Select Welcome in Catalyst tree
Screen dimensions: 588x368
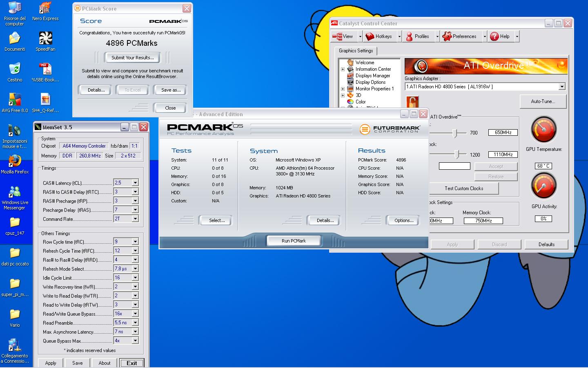(x=365, y=63)
